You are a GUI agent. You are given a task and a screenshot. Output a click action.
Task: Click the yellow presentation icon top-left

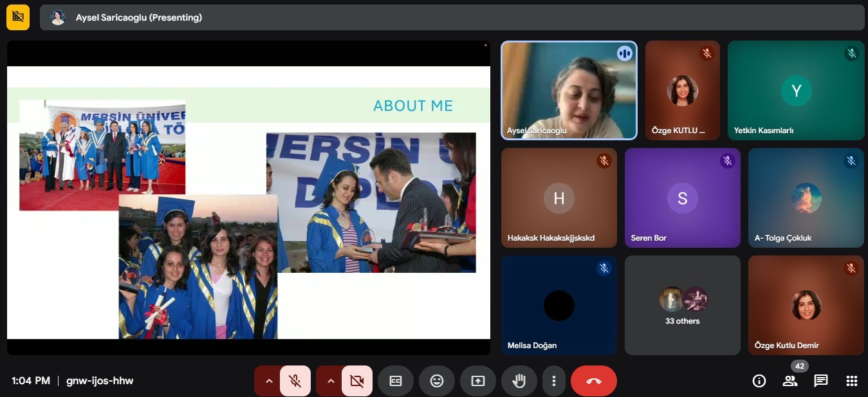(18, 17)
